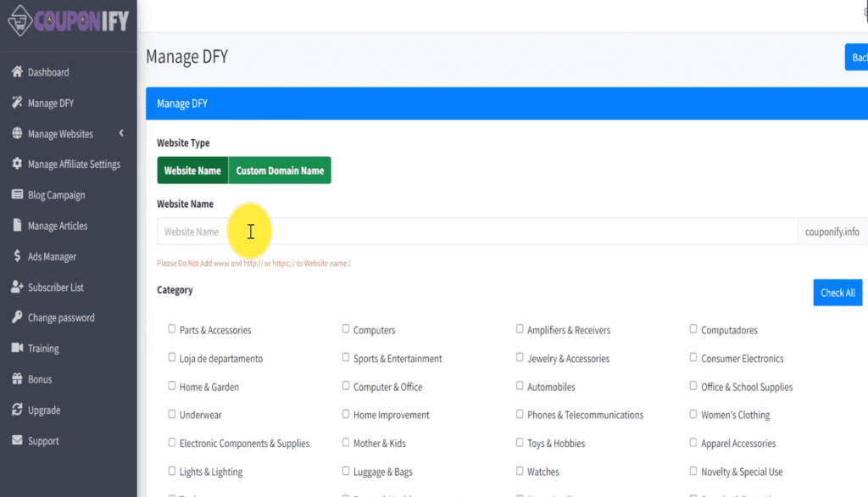Click the Bonus gift icon
The image size is (868, 497).
pos(17,379)
